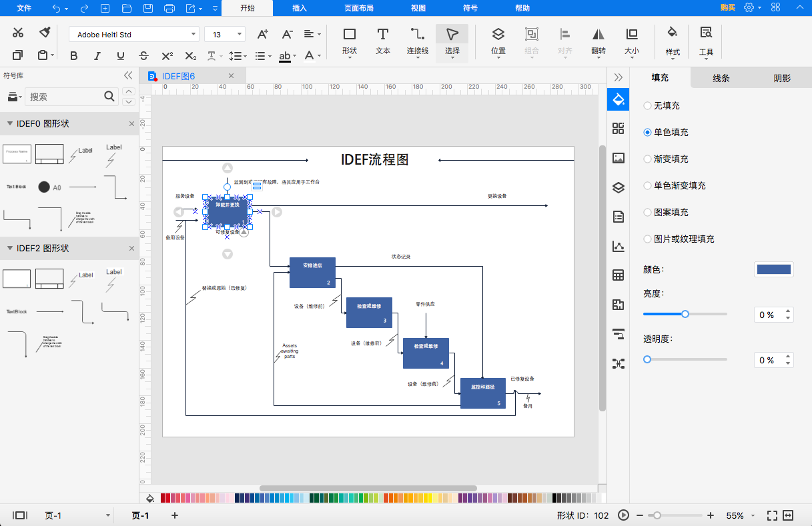The height and width of the screenshot is (526, 812).
Task: Click the symbol library 搜索 search field
Action: point(71,97)
